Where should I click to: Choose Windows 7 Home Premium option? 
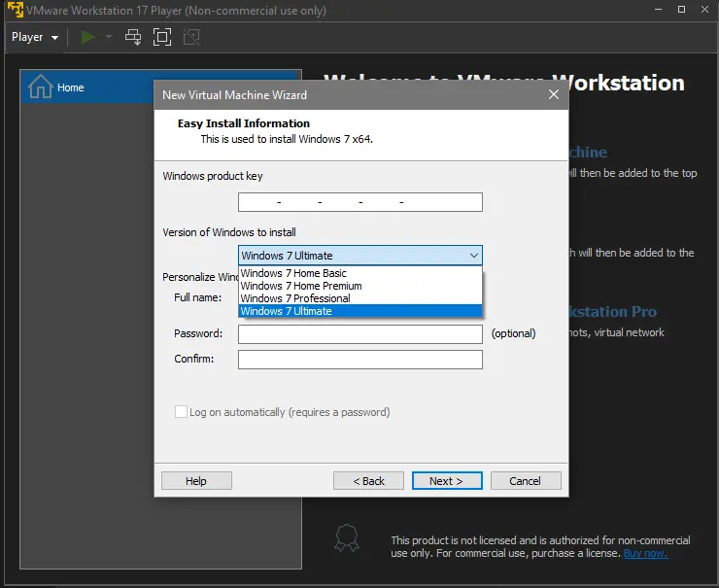click(359, 286)
